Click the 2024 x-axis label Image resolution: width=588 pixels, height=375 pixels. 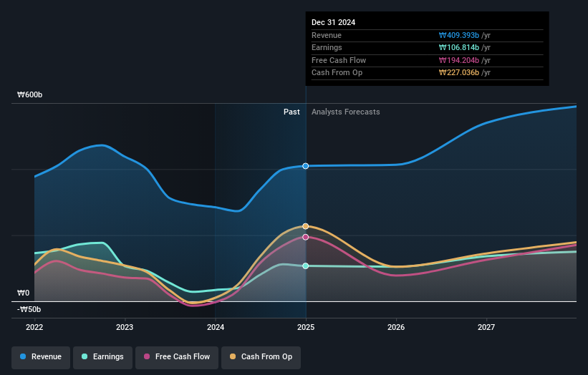216,328
